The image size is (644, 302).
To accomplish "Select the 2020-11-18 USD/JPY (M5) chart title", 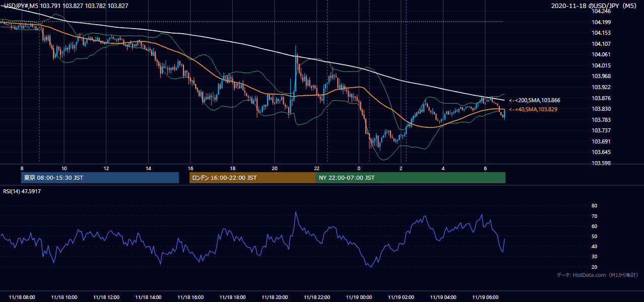I will 595,6.
